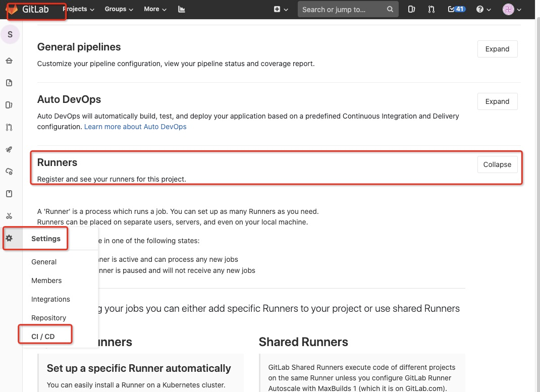Open Project overview home icon in sidebar
The height and width of the screenshot is (392, 540).
[x=9, y=61]
